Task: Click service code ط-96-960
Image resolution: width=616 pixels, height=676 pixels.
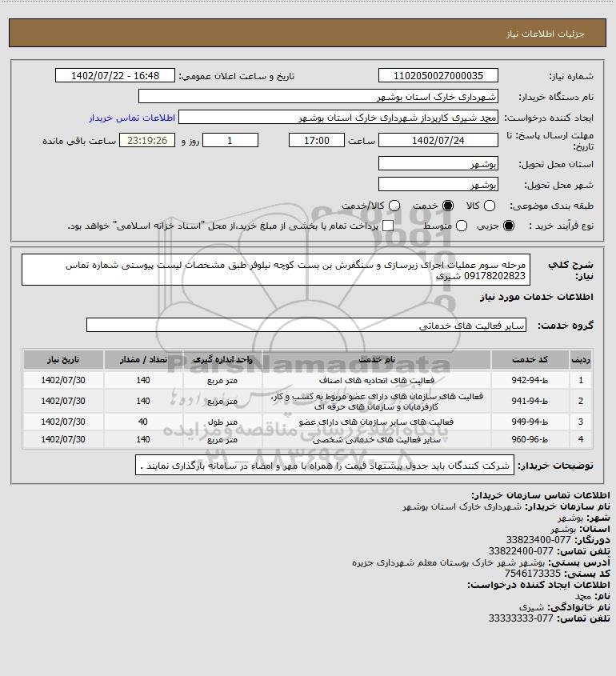Action: pyautogui.click(x=530, y=439)
